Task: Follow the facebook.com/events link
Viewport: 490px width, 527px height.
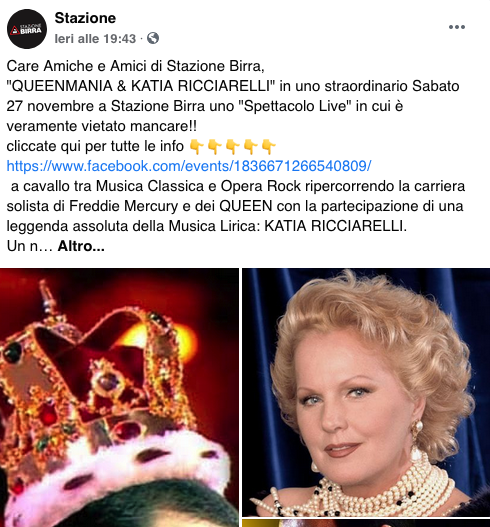Action: coord(189,166)
